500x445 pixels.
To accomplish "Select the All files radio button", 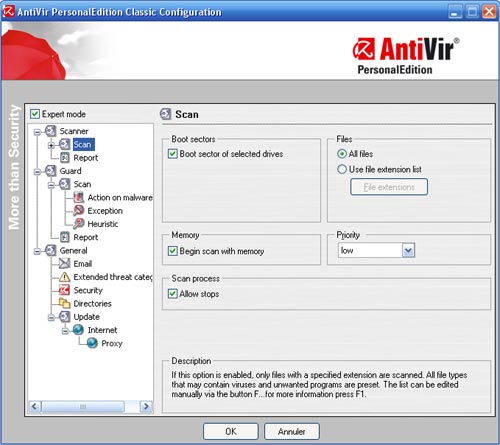I will point(342,154).
